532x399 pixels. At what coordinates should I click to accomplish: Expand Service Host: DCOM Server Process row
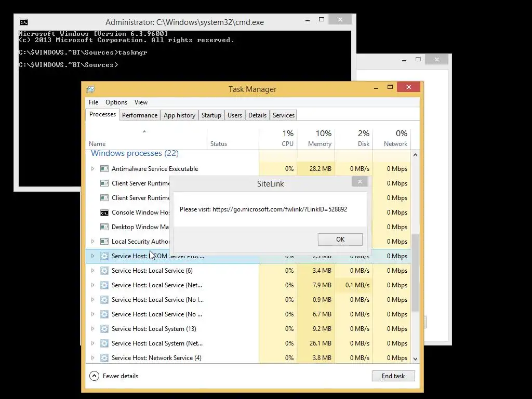[x=92, y=256]
